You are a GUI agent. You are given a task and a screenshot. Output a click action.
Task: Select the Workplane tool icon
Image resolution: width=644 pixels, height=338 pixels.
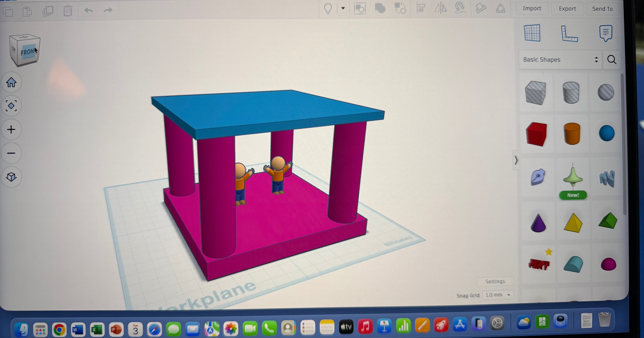click(x=532, y=33)
